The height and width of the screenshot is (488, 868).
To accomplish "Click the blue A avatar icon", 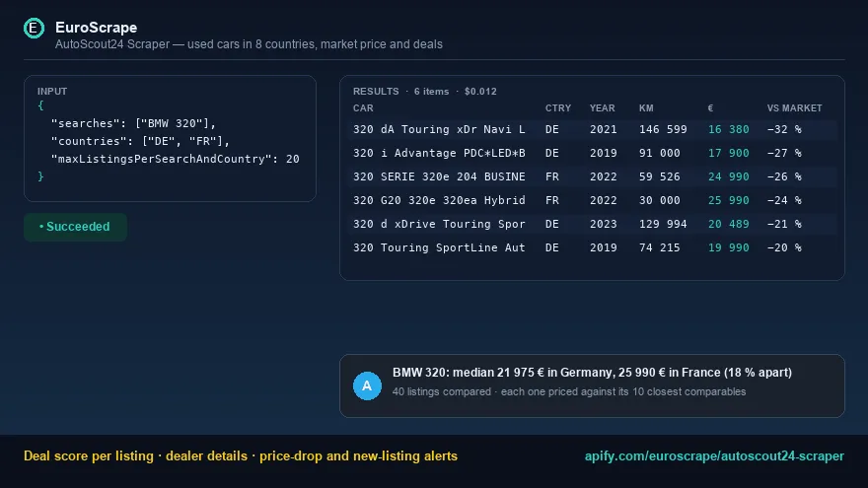I will pyautogui.click(x=367, y=385).
